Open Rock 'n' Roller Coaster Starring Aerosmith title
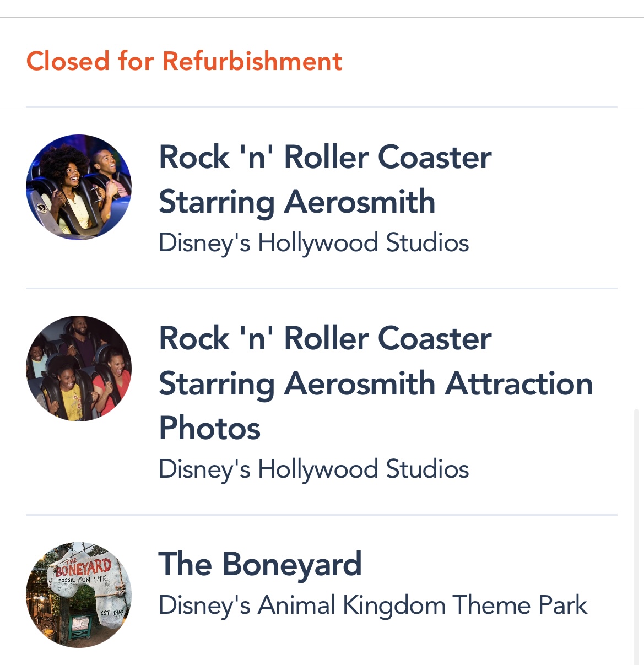 point(325,179)
